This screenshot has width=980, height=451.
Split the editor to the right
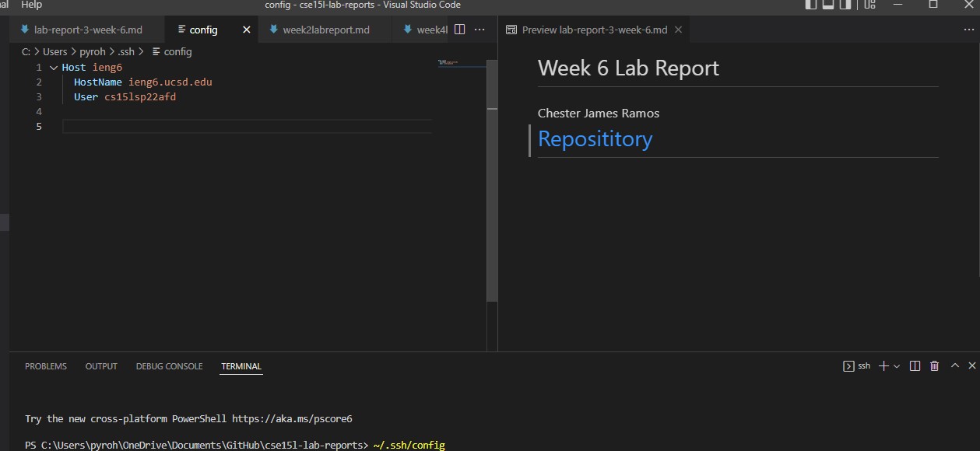point(459,30)
